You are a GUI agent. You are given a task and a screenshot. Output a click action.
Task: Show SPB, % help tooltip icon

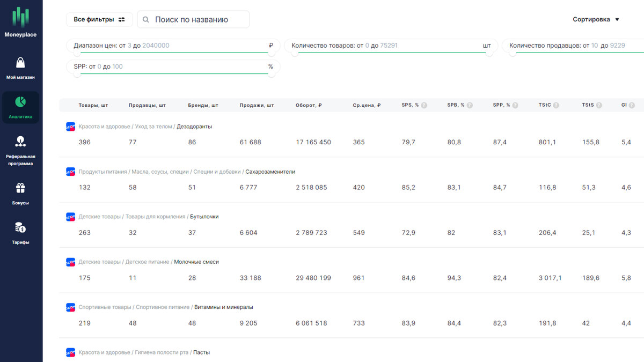pyautogui.click(x=470, y=105)
